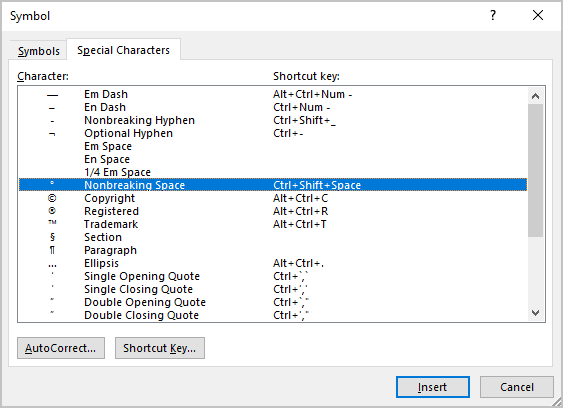Select the Trademark entry
This screenshot has width=563, height=408.
click(273, 224)
